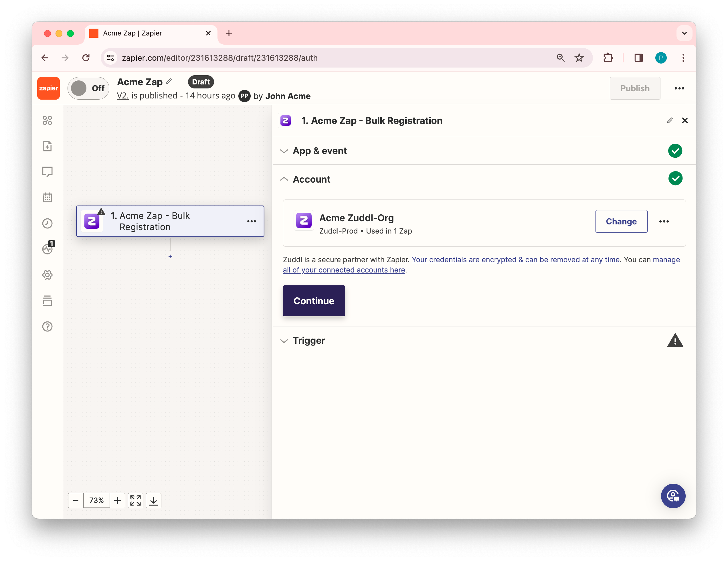Open credentials are encrypted link

pyautogui.click(x=515, y=260)
